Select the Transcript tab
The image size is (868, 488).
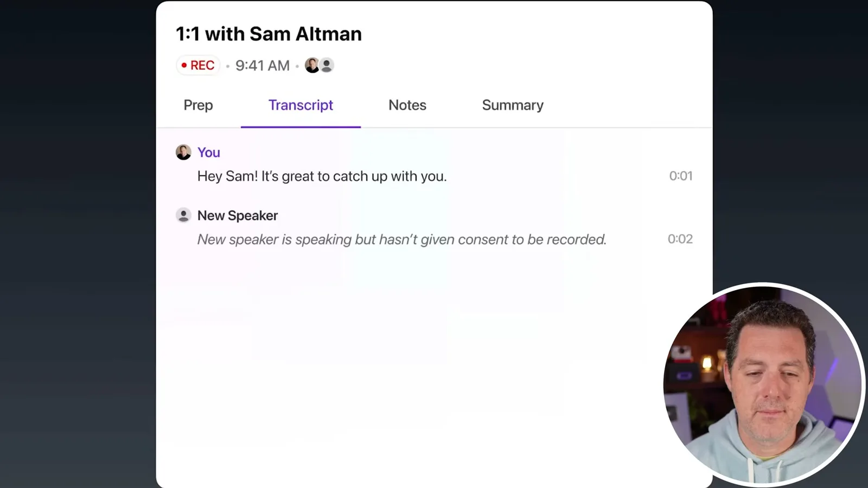click(x=301, y=105)
